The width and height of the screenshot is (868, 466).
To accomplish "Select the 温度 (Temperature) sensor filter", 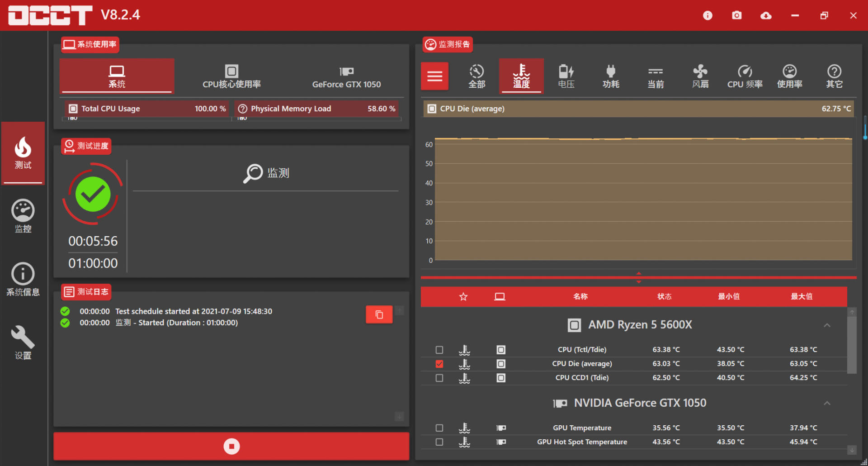I will click(521, 76).
